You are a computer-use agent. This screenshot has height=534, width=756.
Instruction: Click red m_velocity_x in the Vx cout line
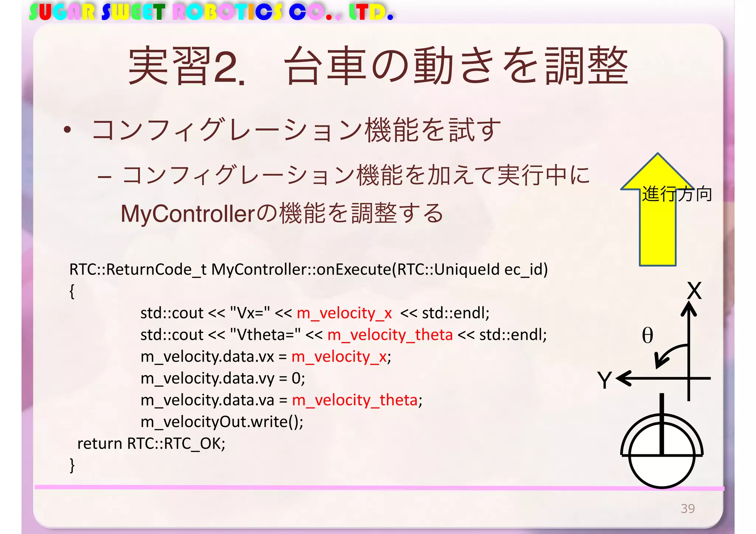344,313
